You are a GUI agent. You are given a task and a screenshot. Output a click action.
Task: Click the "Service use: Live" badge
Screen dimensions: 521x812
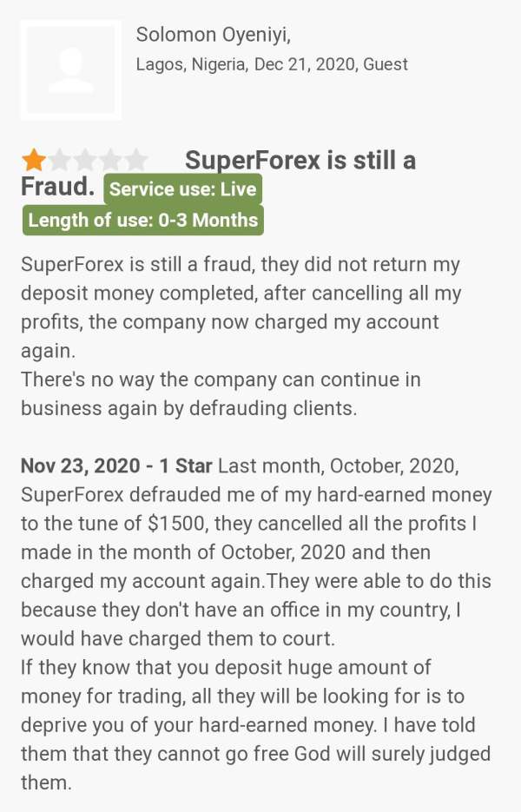coord(182,189)
